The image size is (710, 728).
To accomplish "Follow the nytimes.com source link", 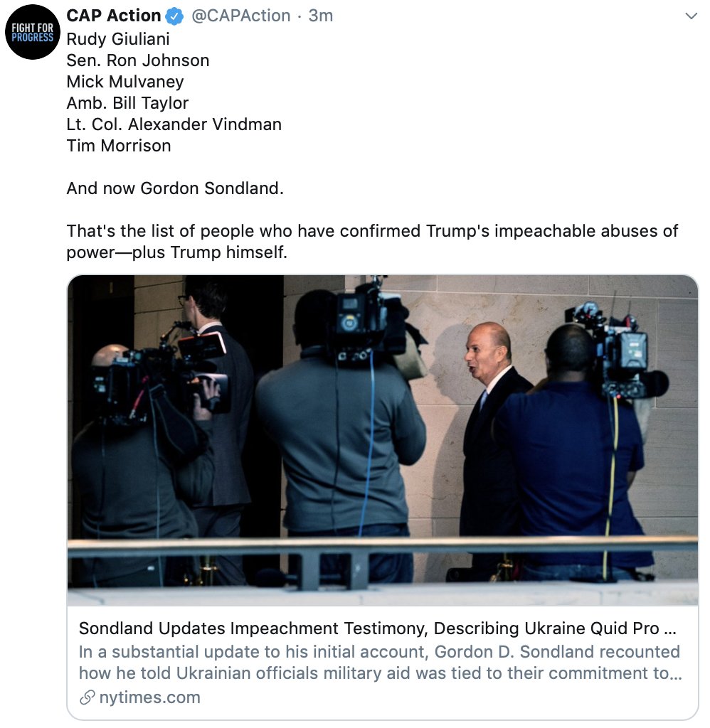I will point(149,697).
